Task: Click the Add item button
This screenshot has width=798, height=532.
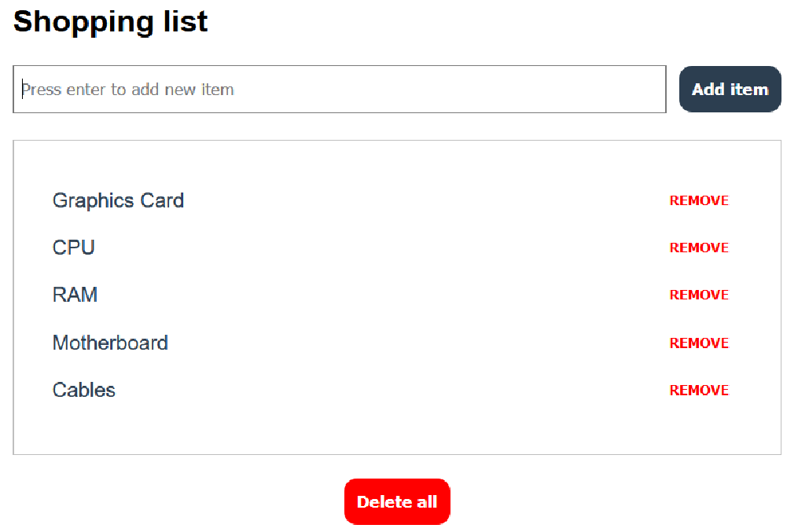Action: 730,89
